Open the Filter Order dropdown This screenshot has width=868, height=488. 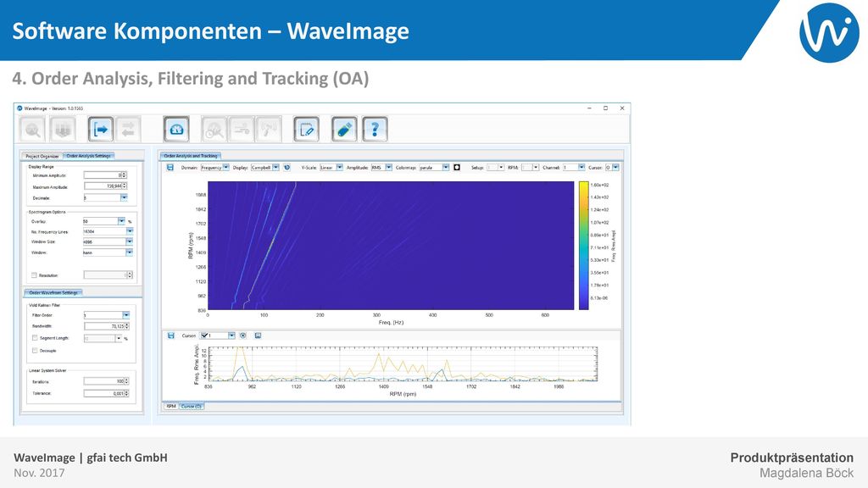pyautogui.click(x=107, y=315)
